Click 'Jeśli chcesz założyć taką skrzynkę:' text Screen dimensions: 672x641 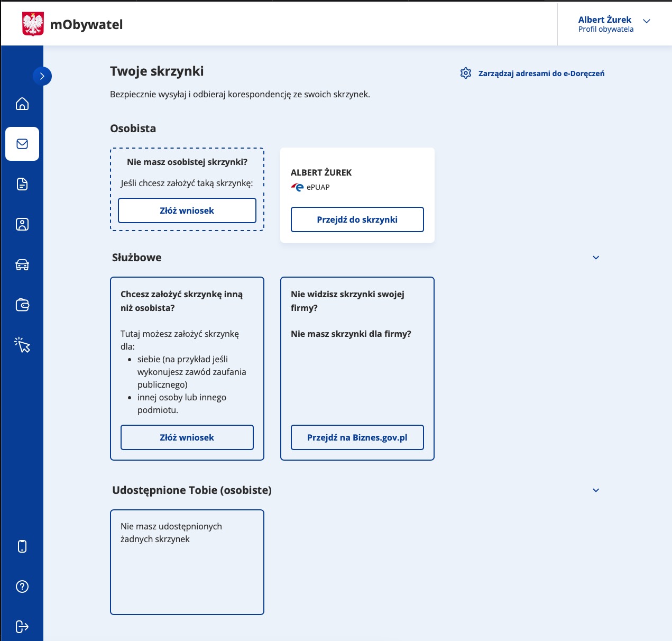187,183
